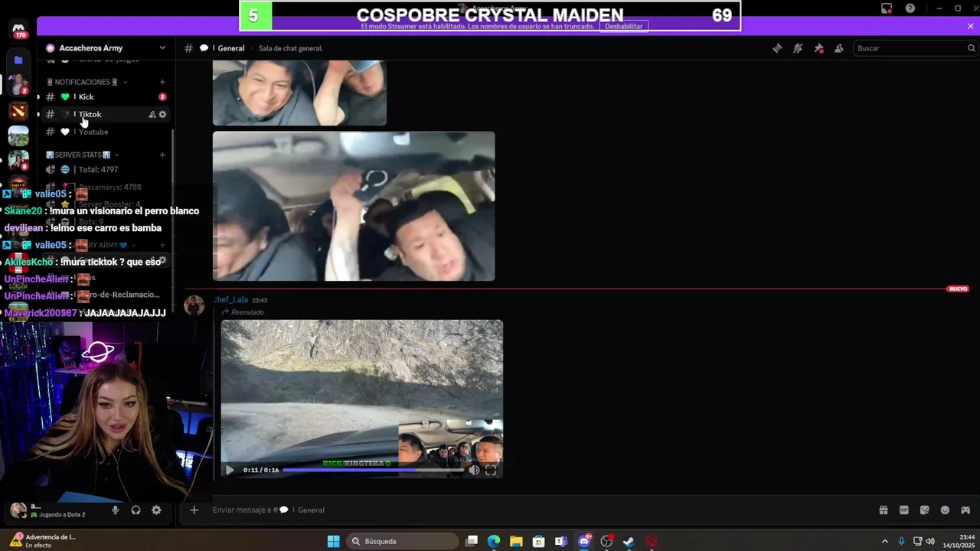980x551 pixels.
Task: Open the Advertencia weather alert widget
Action: pyautogui.click(x=44, y=541)
